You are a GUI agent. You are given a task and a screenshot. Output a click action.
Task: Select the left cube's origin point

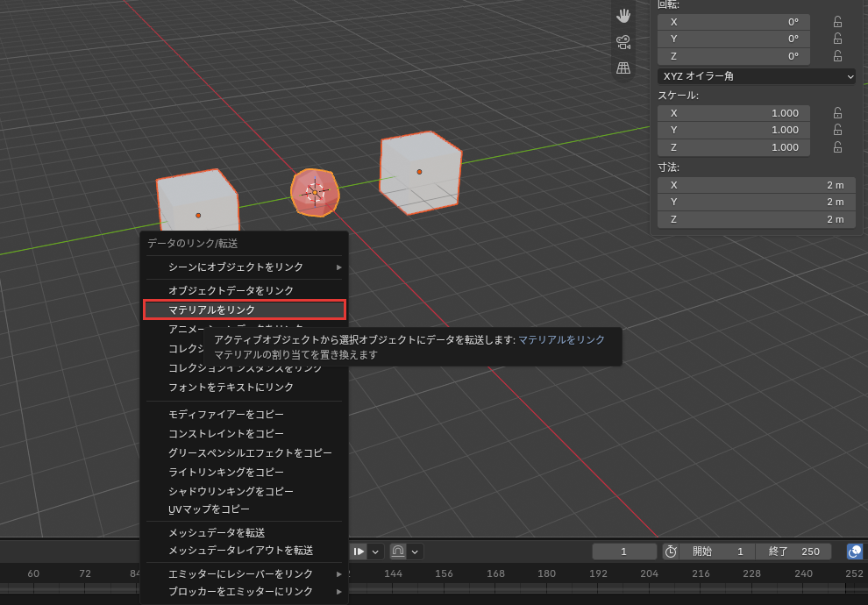(x=198, y=216)
